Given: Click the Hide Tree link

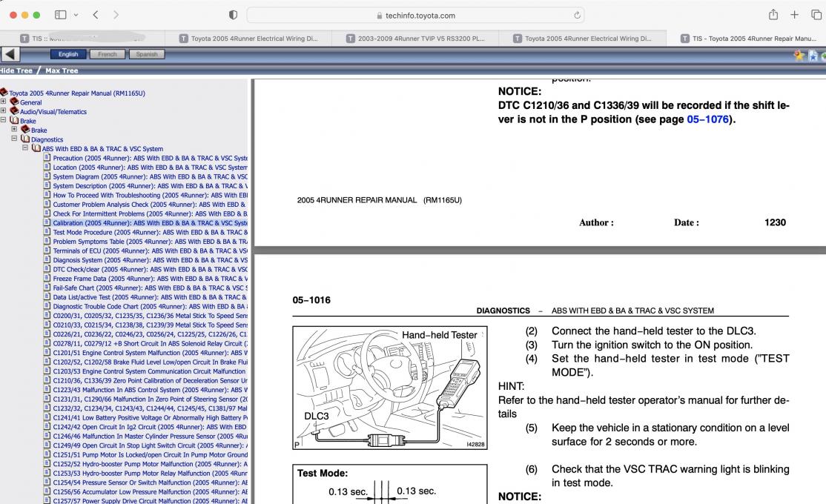Looking at the screenshot, I should (x=16, y=70).
